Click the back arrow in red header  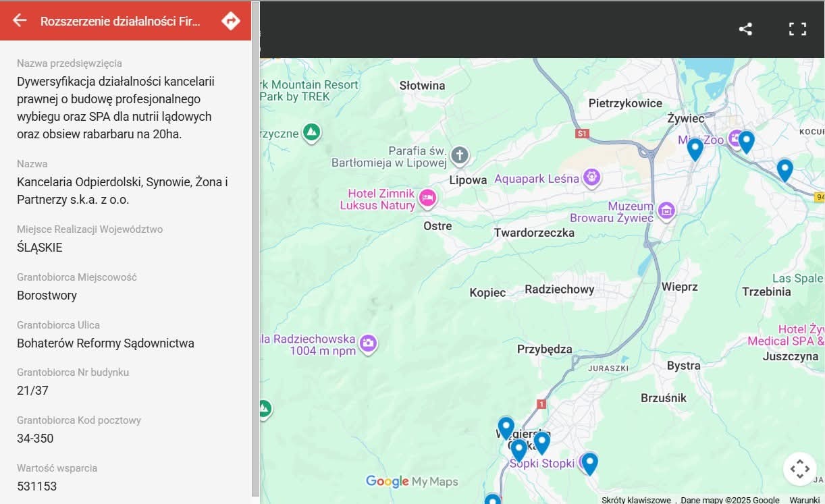(20, 20)
